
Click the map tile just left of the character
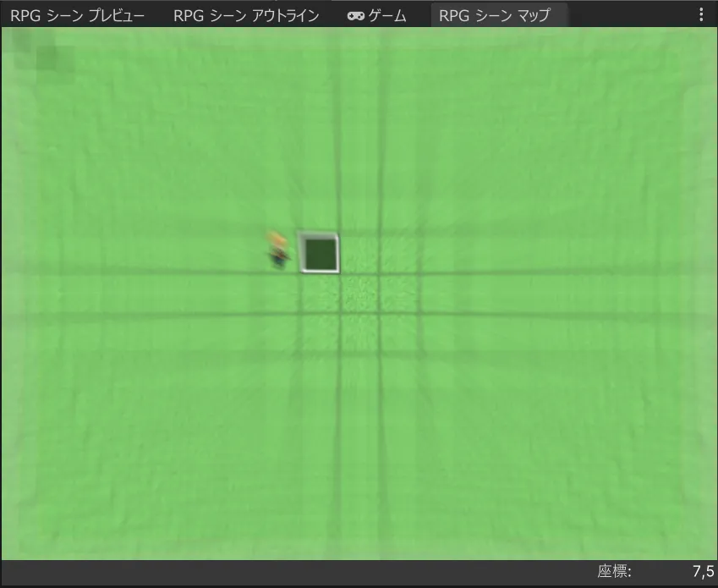tap(238, 253)
